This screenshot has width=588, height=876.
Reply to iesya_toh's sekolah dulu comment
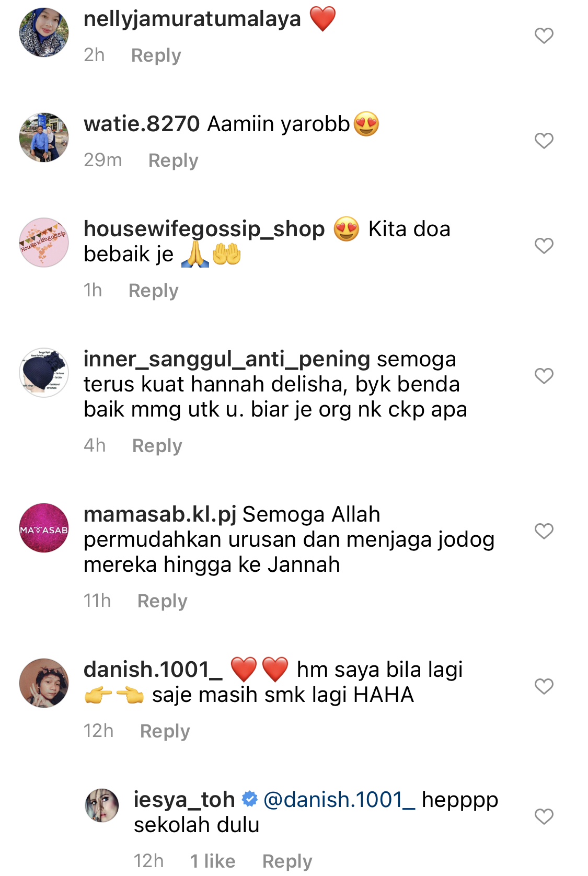coord(287,861)
